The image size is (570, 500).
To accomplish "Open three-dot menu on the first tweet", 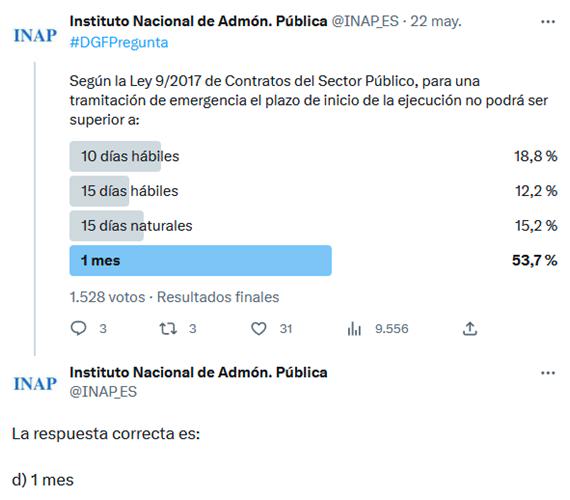I will tap(548, 22).
